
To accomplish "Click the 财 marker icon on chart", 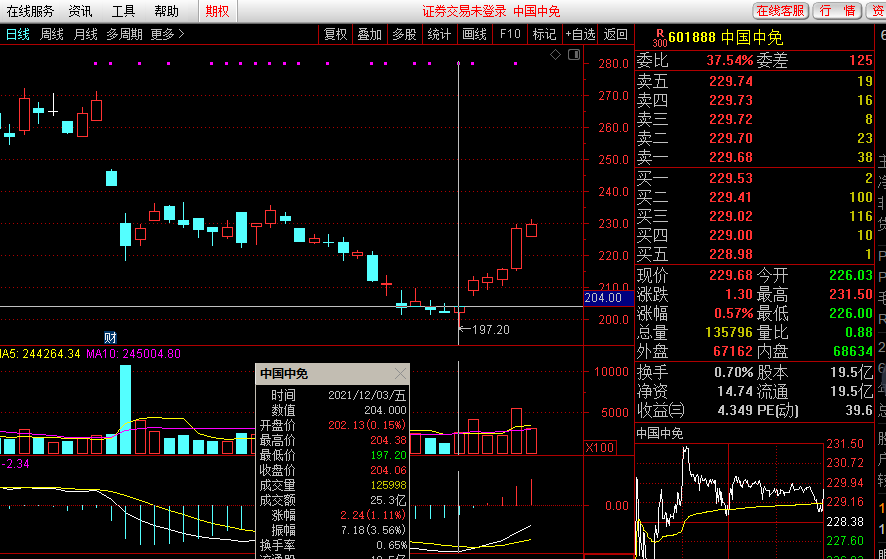I will [110, 337].
